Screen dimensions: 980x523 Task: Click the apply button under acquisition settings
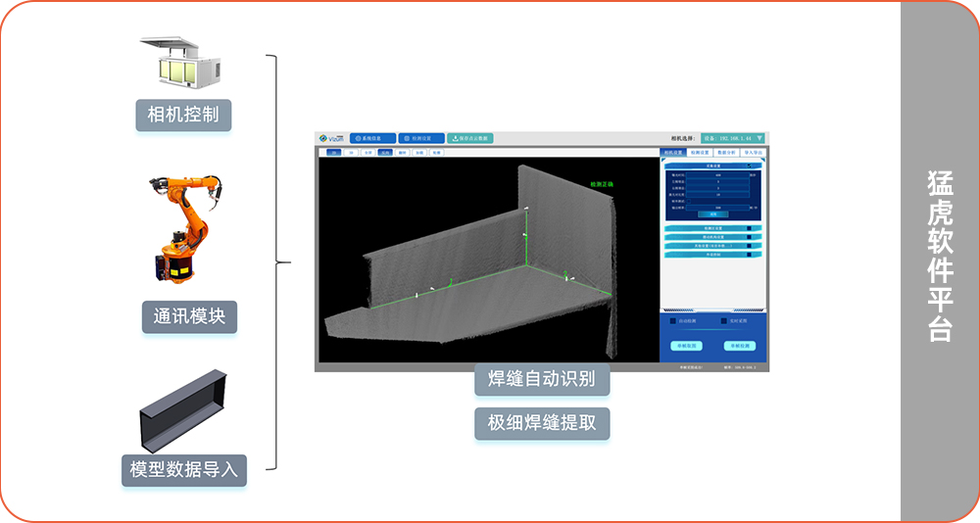tap(713, 214)
